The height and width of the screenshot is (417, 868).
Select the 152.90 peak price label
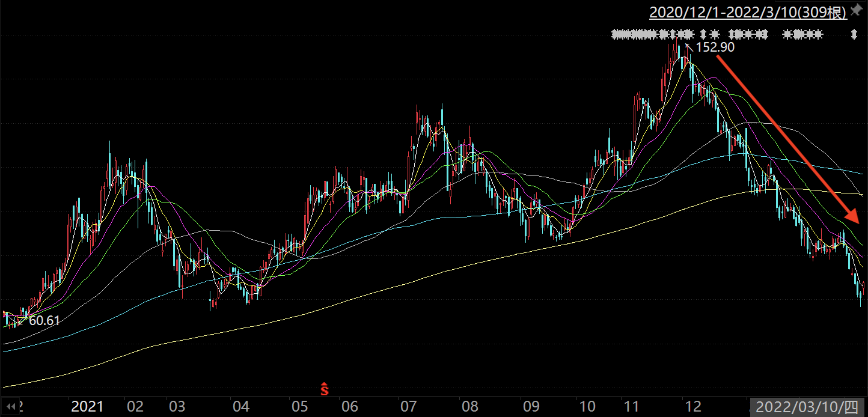tap(715, 47)
